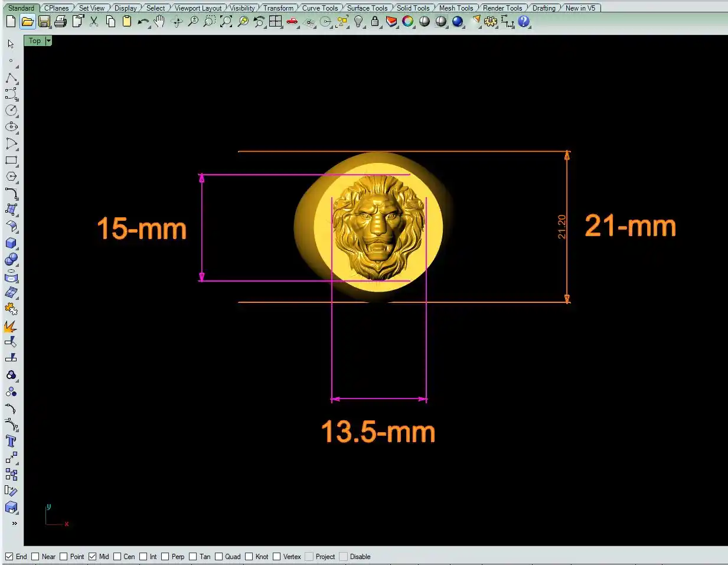Click the Lock objects padlock icon
This screenshot has width=728, height=565.
[x=375, y=22]
